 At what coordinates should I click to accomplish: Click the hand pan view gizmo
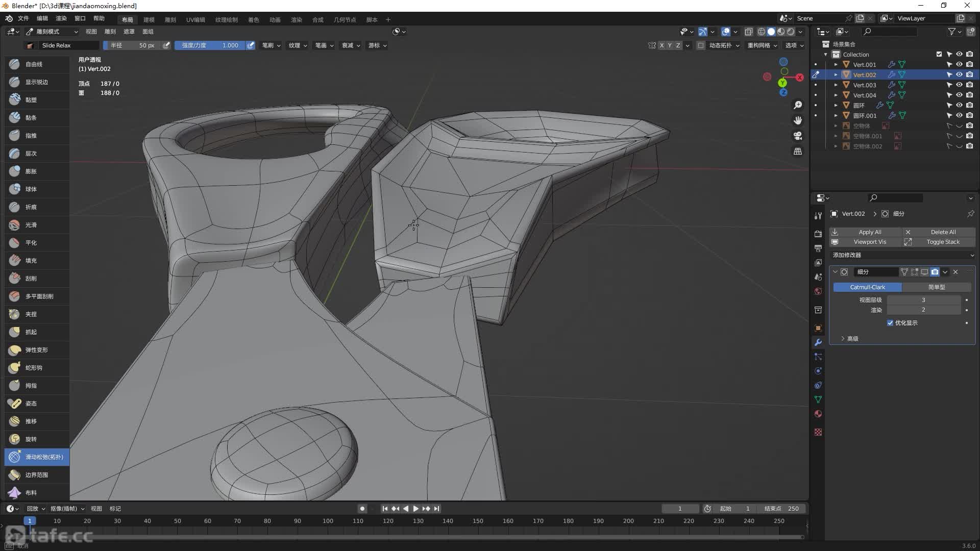click(x=798, y=120)
